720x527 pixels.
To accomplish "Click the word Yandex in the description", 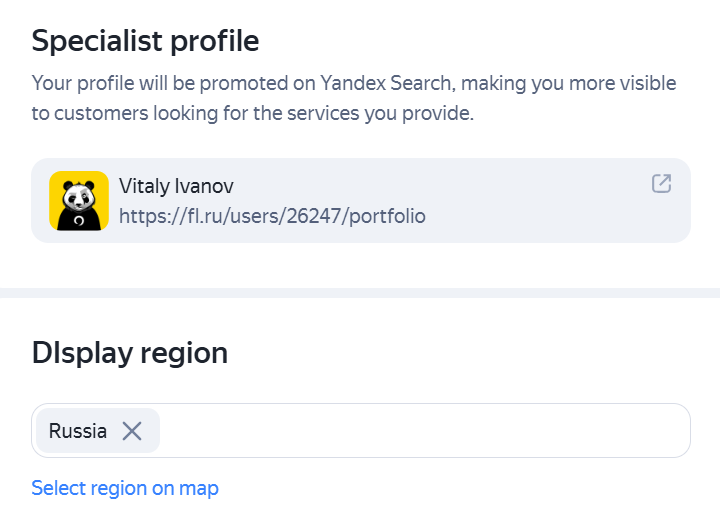I will coord(353,83).
